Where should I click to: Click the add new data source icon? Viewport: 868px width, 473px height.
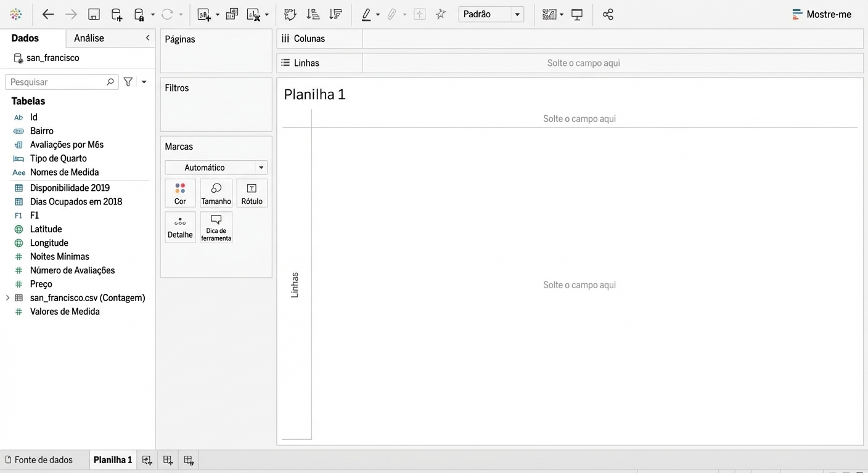point(117,14)
